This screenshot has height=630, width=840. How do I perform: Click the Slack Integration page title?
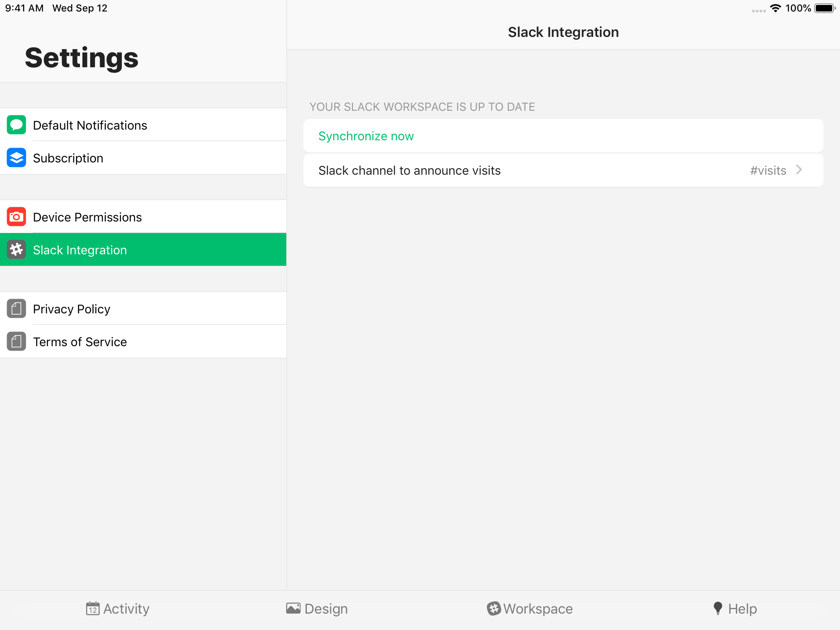[563, 32]
